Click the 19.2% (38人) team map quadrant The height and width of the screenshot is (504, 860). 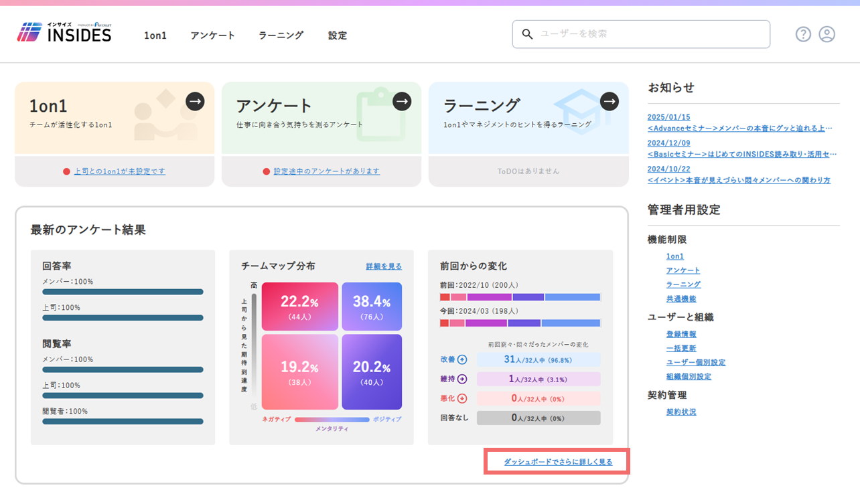click(x=300, y=372)
